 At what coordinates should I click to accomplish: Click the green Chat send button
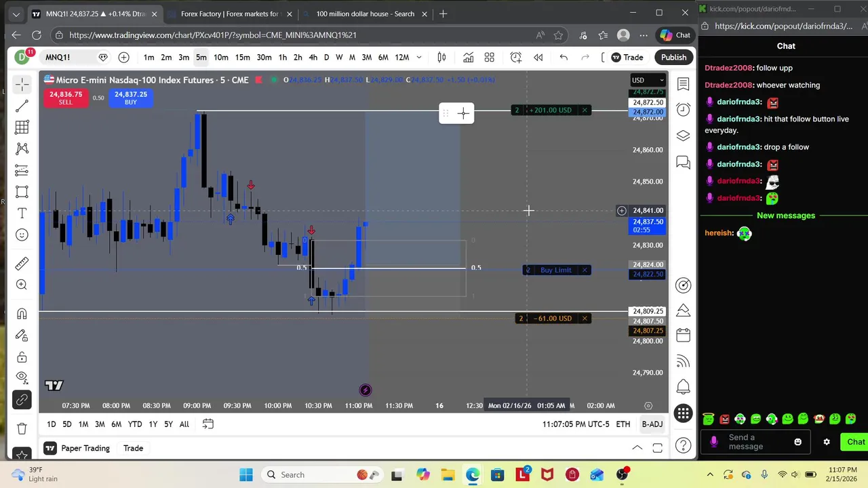click(854, 442)
